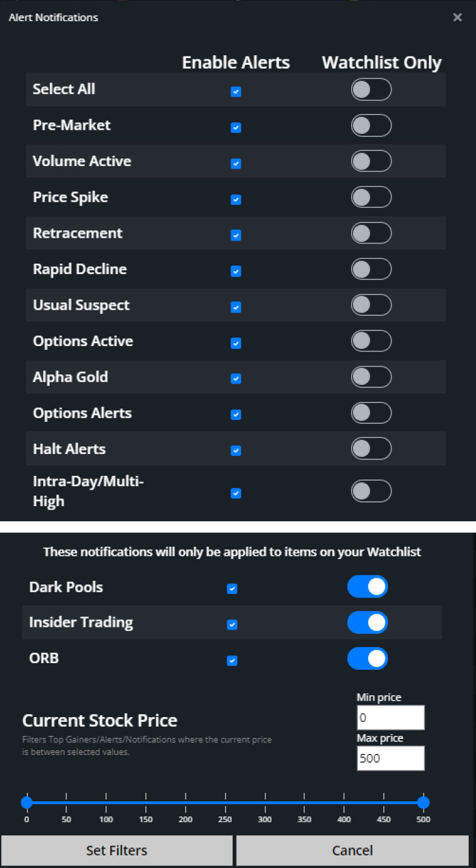Select the Max price input box
The height and width of the screenshot is (868, 476).
[x=391, y=758]
